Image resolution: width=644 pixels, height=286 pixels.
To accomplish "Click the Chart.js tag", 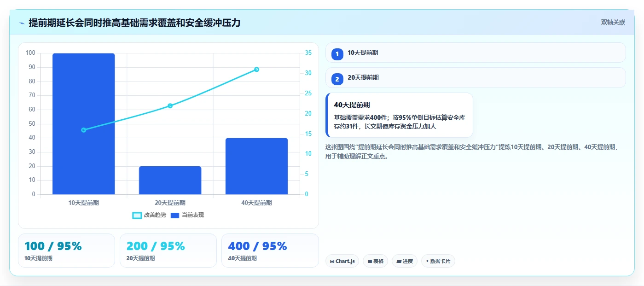I will coord(342,261).
